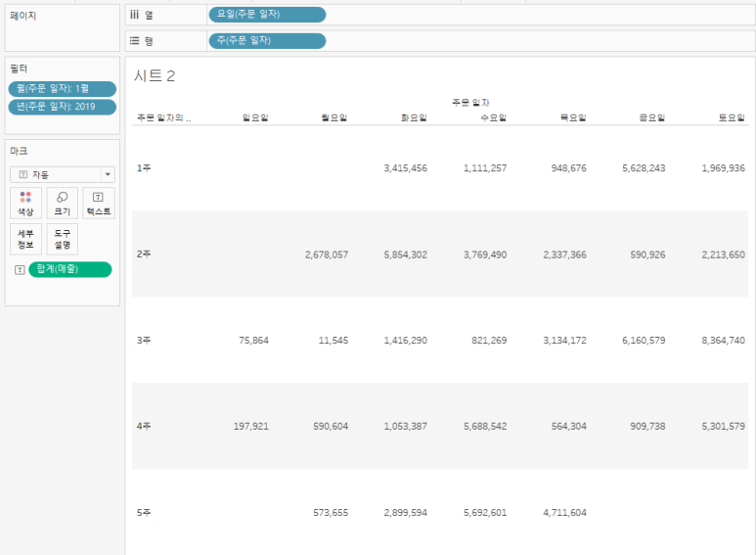Click text icon beside 합계(매출) pill

20,270
